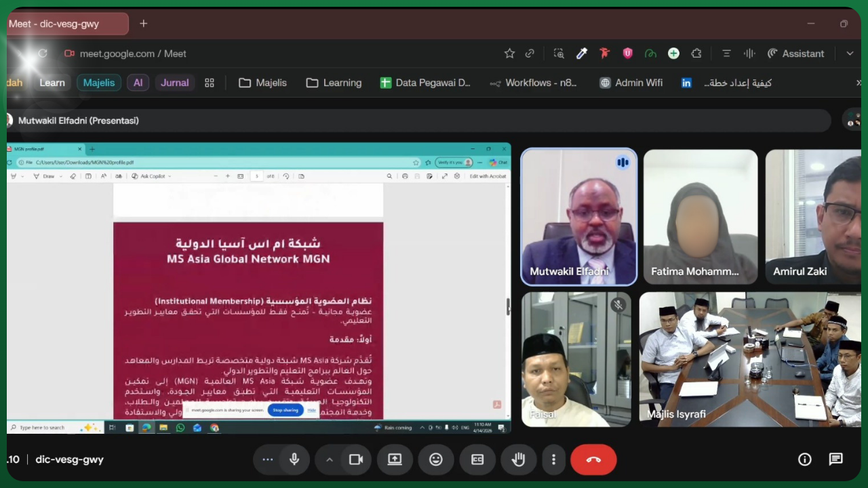Open the Admin Wifi bookmark
This screenshot has width=868, height=488.
[x=631, y=83]
